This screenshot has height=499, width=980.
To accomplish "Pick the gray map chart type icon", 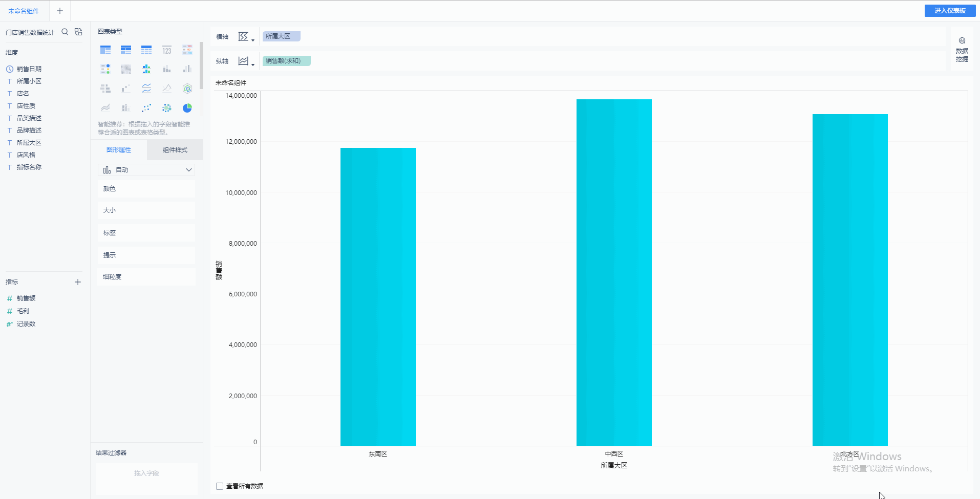I will [x=126, y=69].
